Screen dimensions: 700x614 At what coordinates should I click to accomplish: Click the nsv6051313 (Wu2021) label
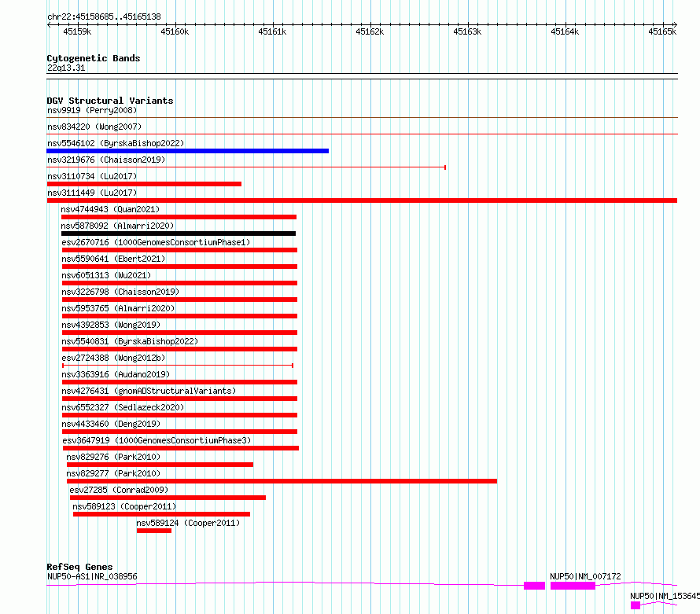106,275
